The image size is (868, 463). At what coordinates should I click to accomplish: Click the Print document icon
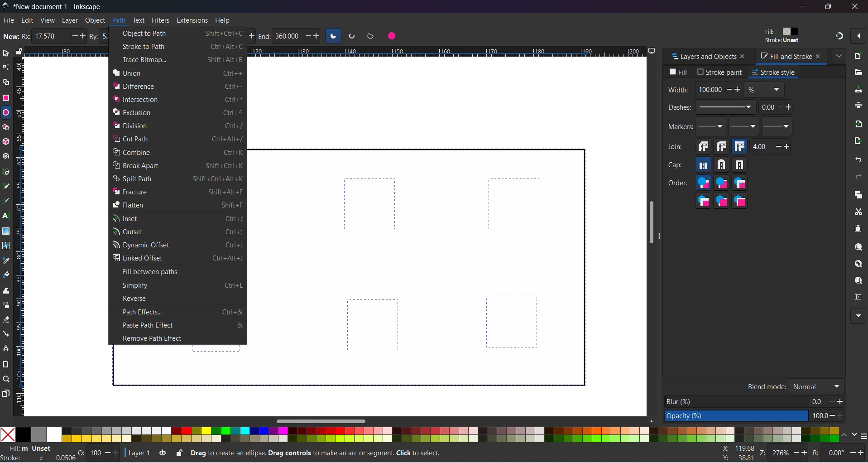[858, 106]
